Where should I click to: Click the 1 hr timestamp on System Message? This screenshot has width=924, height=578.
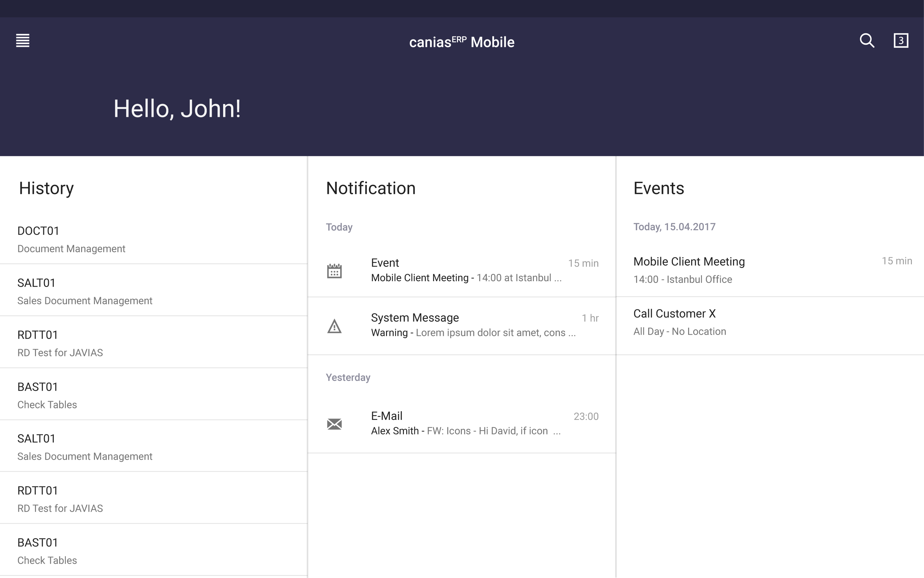point(590,318)
